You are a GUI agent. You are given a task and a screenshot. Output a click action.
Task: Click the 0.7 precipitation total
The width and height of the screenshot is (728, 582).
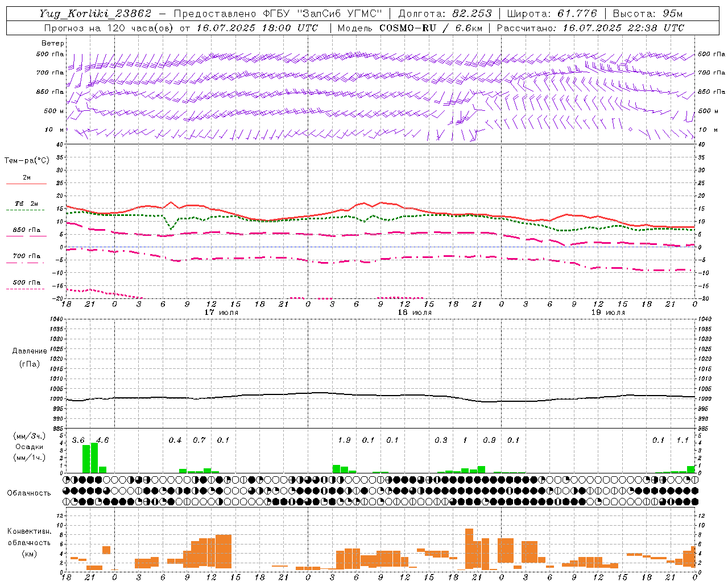pyautogui.click(x=199, y=440)
